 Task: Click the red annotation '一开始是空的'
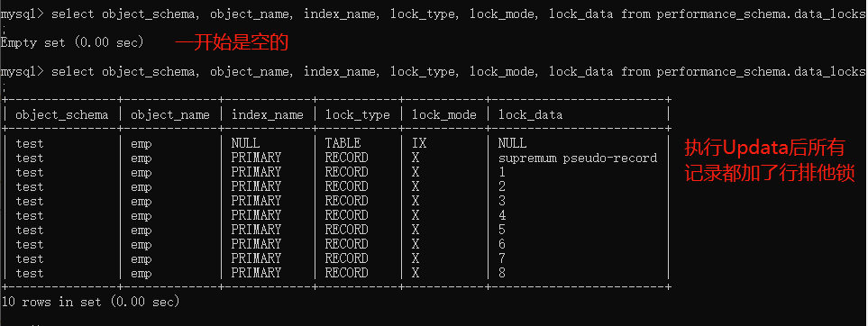pos(232,42)
